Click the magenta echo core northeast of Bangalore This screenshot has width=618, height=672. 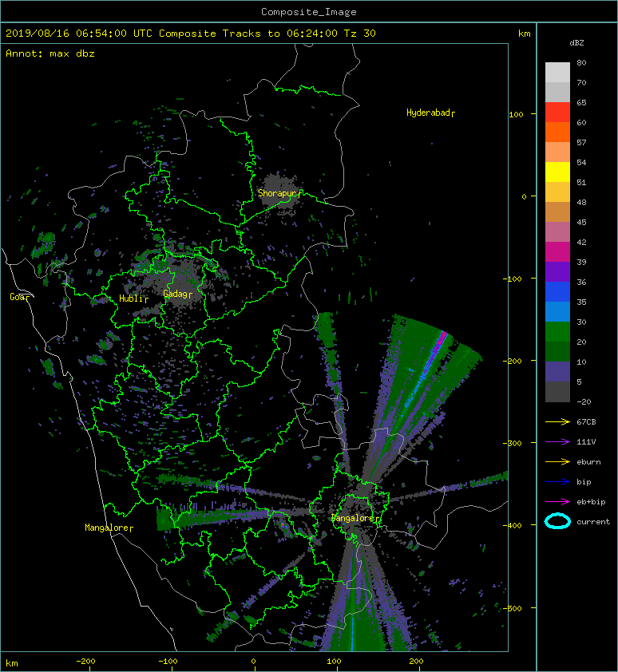(x=442, y=338)
